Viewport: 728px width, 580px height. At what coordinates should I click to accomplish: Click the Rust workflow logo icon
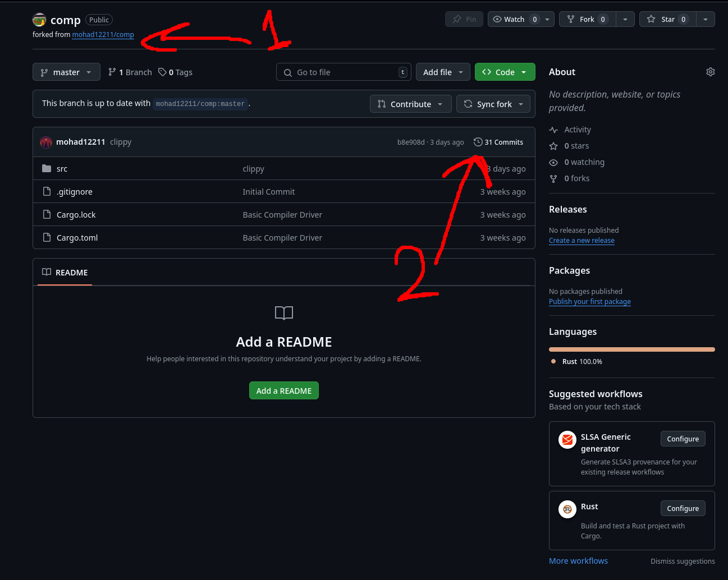[567, 509]
